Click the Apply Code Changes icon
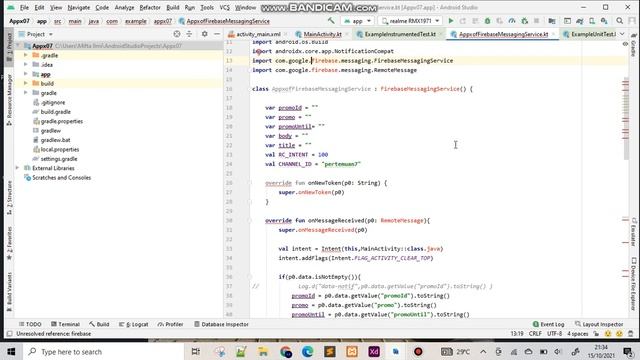 point(475,21)
